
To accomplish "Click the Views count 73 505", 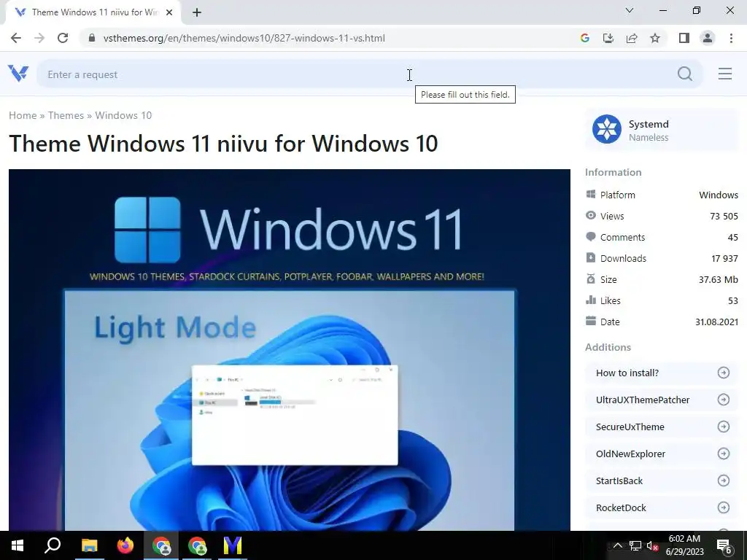I will 724,216.
